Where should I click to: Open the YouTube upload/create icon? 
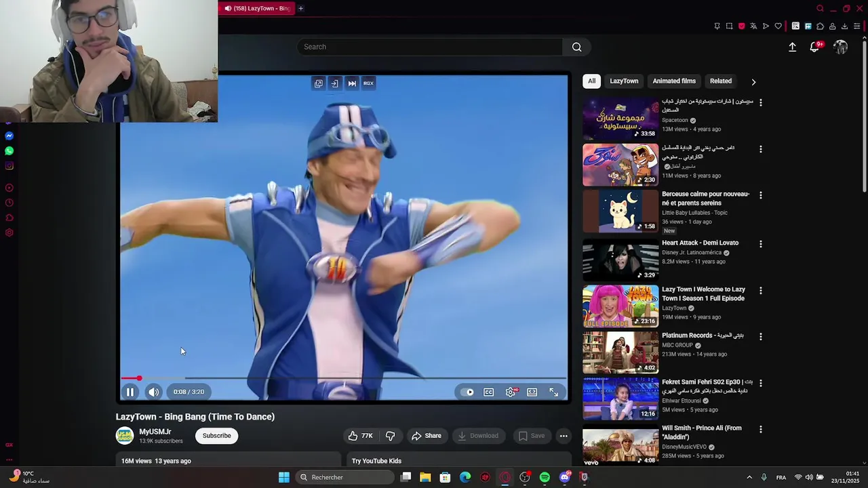792,47
